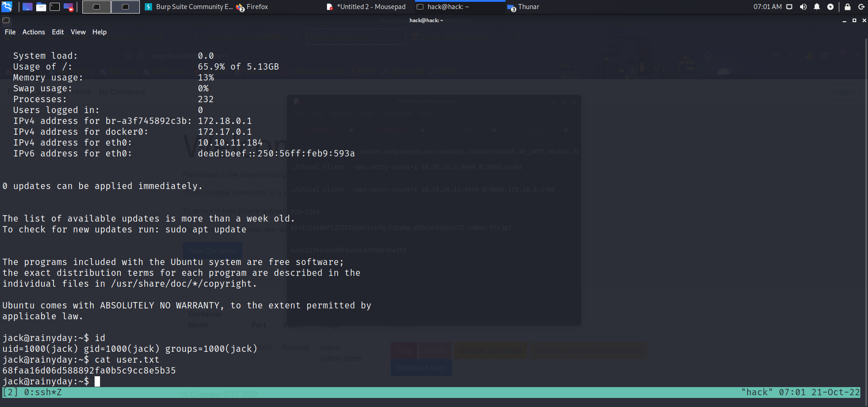Maximize the hack@hack terminal window

[854, 20]
